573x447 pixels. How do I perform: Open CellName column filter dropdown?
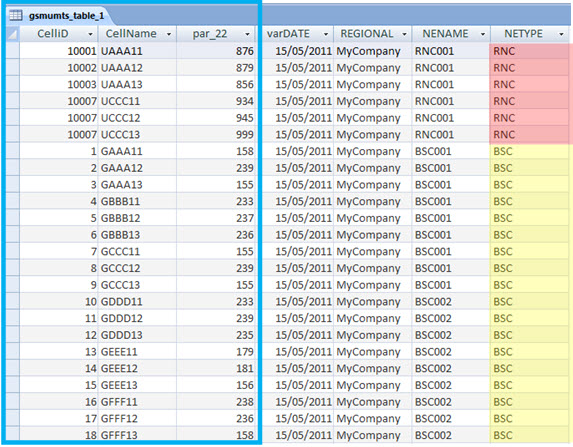(x=169, y=34)
